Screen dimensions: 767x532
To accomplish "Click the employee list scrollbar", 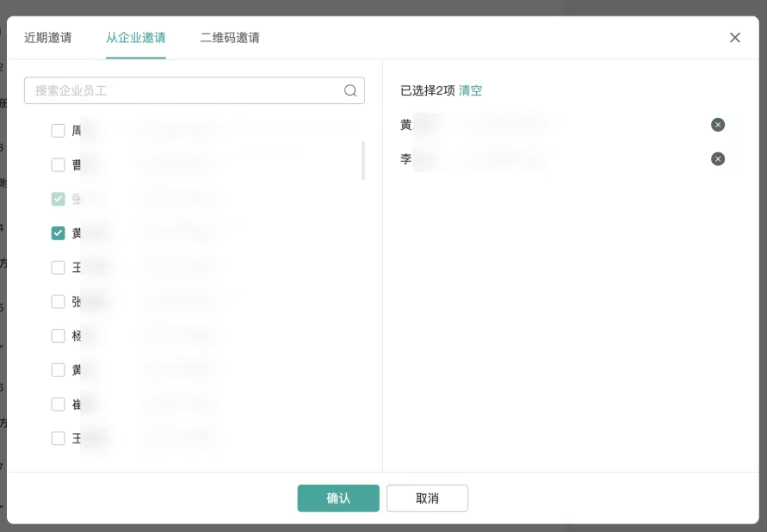I will point(363,160).
